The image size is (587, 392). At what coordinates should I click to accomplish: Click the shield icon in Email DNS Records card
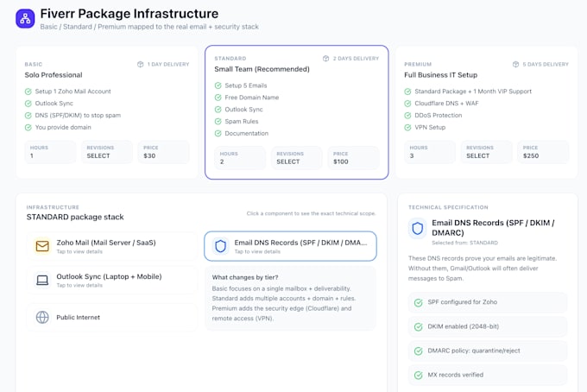click(x=220, y=246)
